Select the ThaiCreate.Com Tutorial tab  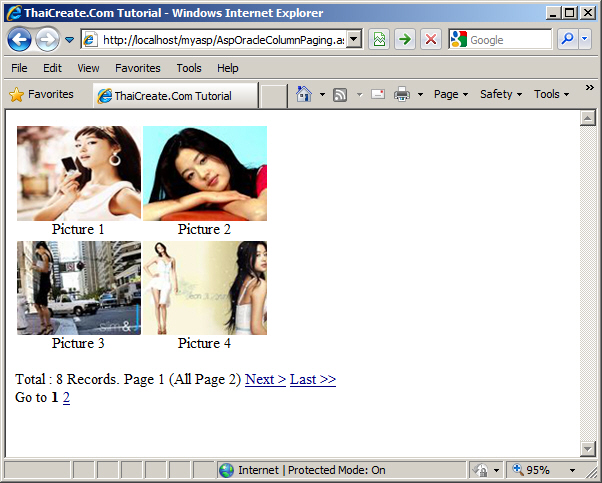(x=175, y=96)
